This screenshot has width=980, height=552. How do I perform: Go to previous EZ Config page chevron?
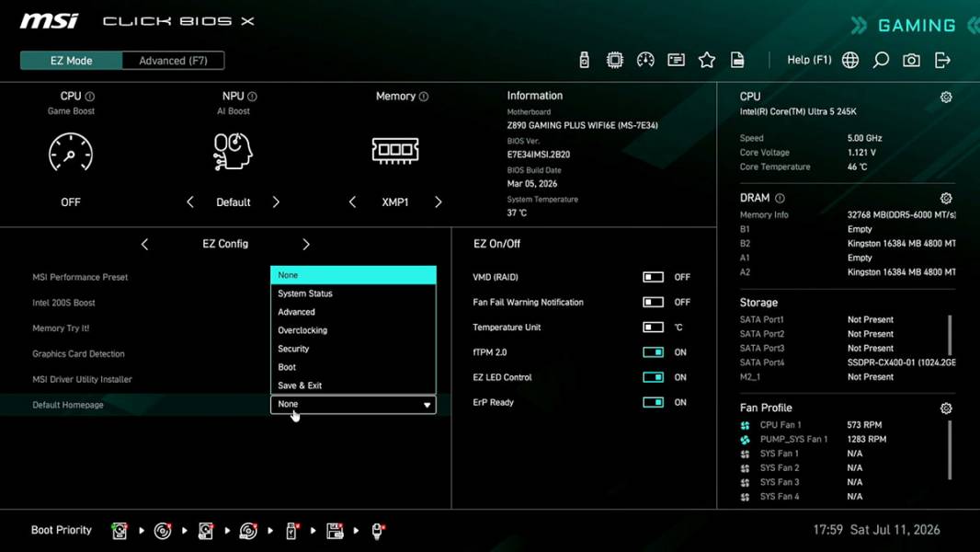pyautogui.click(x=144, y=245)
